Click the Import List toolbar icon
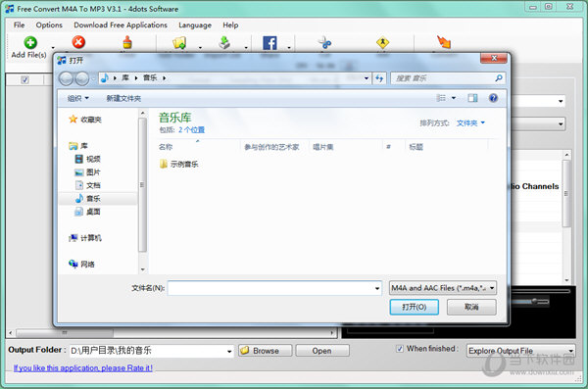 [x=224, y=43]
